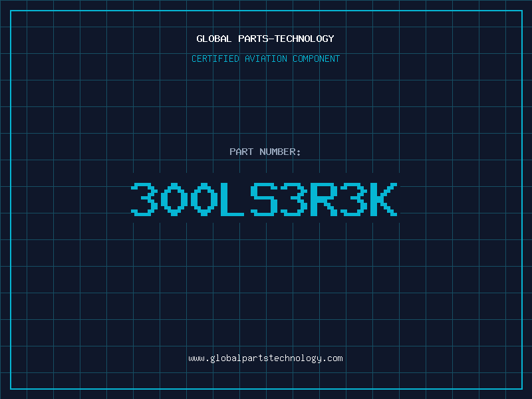
Task: Click the word NUMBER: in the label
Action: [x=280, y=152]
